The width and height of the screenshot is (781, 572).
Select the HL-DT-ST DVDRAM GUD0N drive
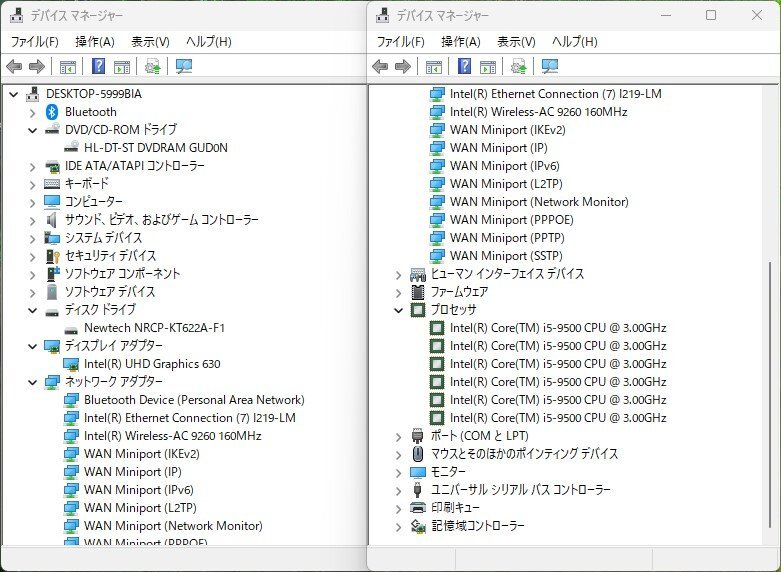(155, 148)
